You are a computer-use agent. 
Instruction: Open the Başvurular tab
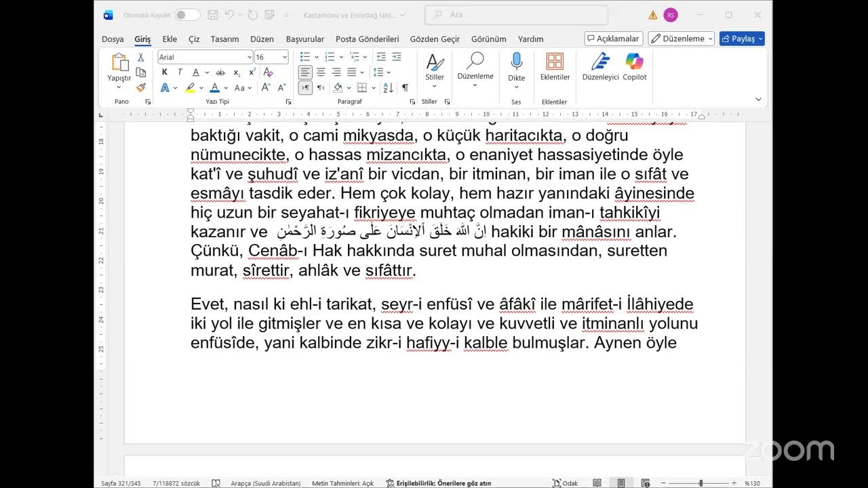coord(305,39)
